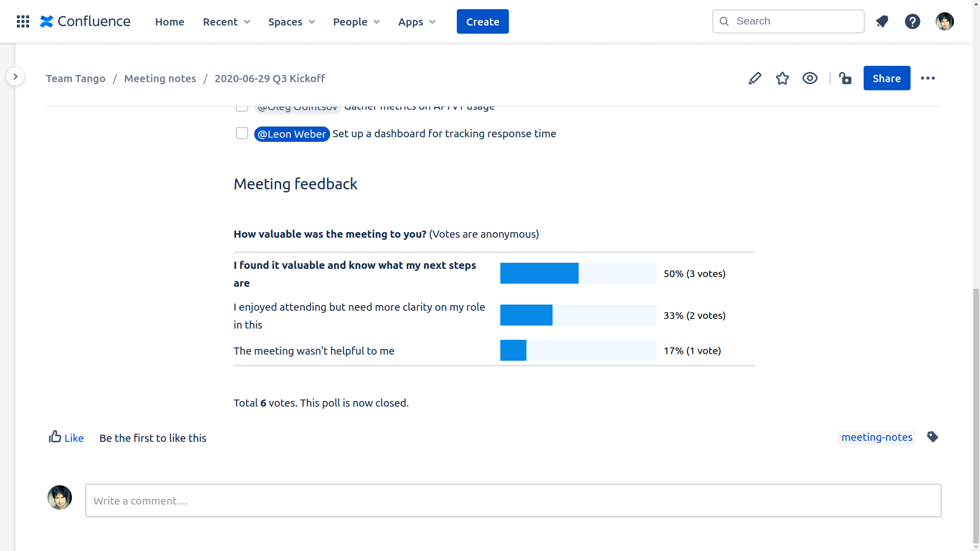The height and width of the screenshot is (551, 980).
Task: Check the Oleg Odintsov metrics task
Action: (x=241, y=108)
